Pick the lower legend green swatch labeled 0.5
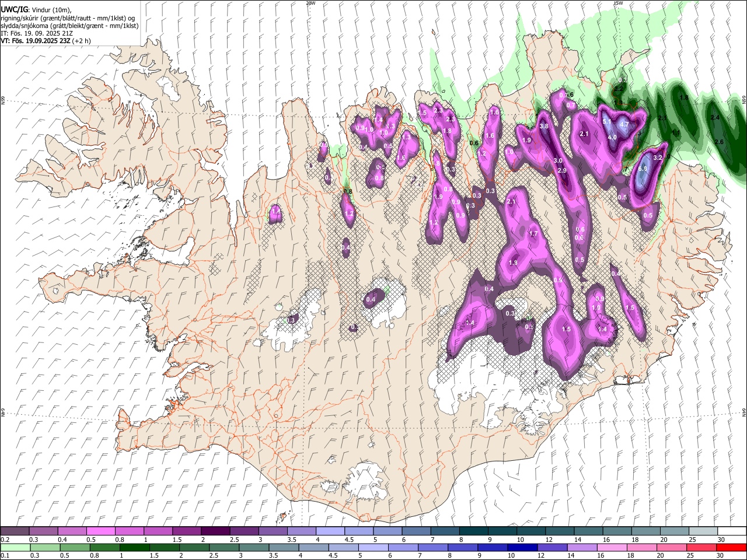 pos(75,548)
